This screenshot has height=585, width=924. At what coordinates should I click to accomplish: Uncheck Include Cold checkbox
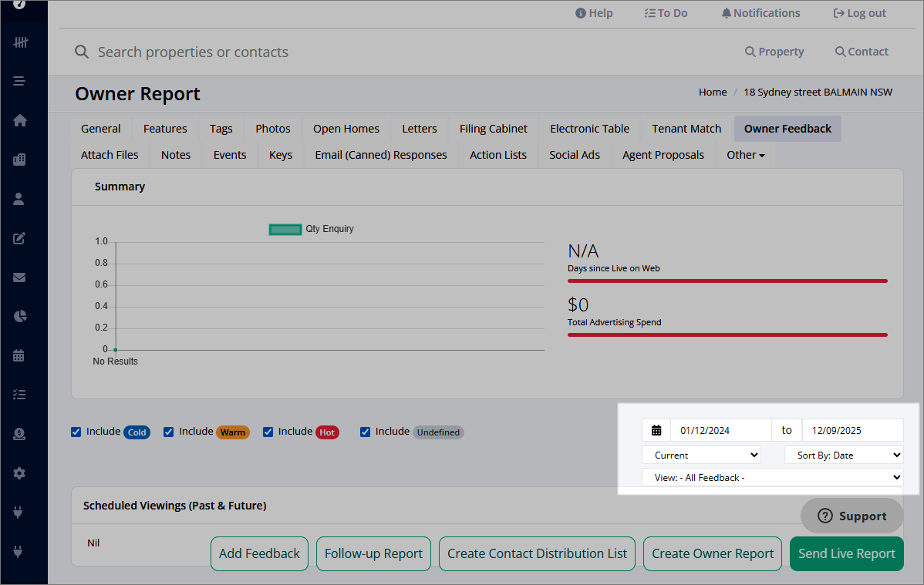(x=76, y=432)
